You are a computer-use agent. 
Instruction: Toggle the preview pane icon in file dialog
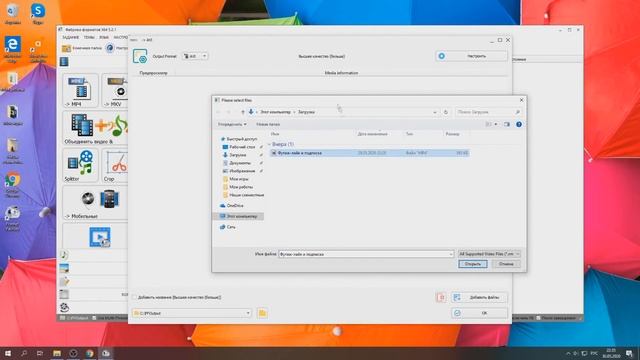tap(507, 124)
